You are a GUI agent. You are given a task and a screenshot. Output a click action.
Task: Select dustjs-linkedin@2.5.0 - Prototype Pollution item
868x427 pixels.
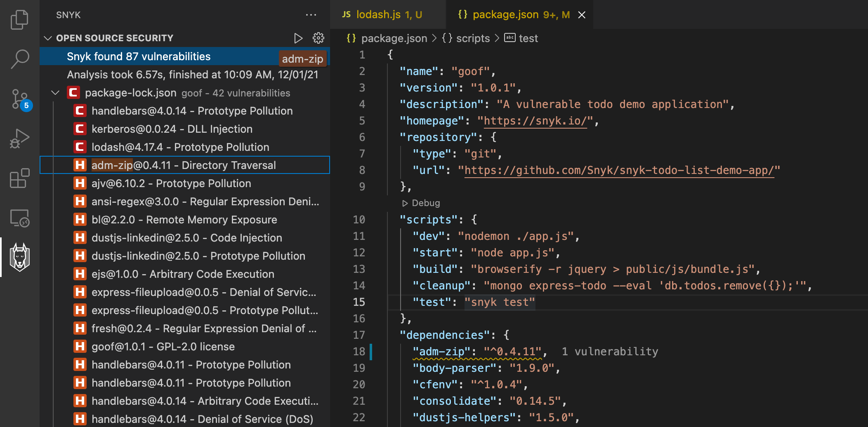point(185,256)
